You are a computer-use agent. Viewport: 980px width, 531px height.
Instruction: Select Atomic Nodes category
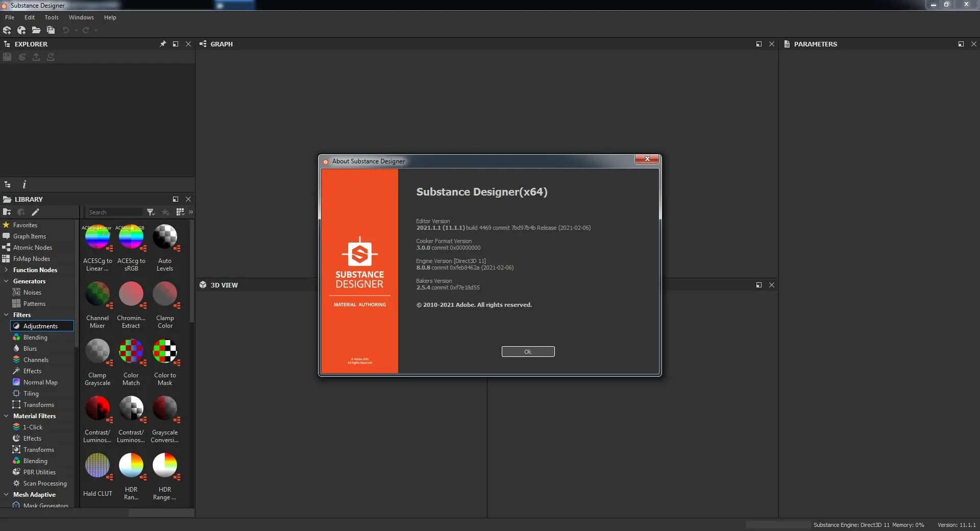[33, 248]
